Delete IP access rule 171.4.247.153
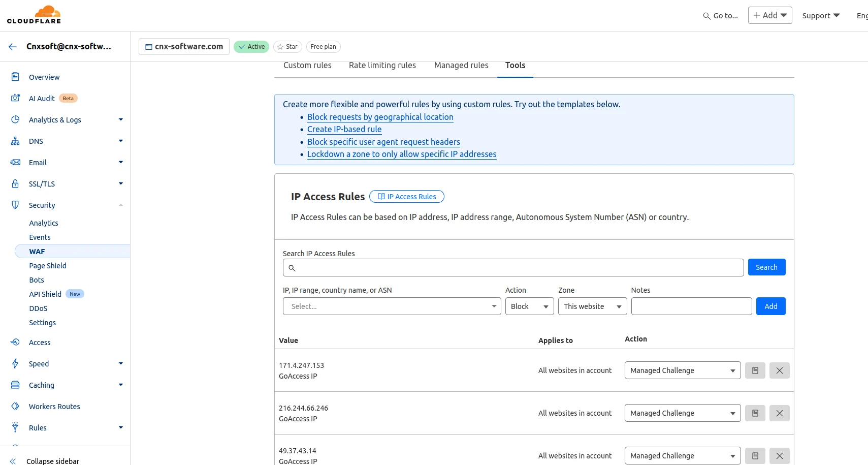This screenshot has height=465, width=868. point(780,370)
